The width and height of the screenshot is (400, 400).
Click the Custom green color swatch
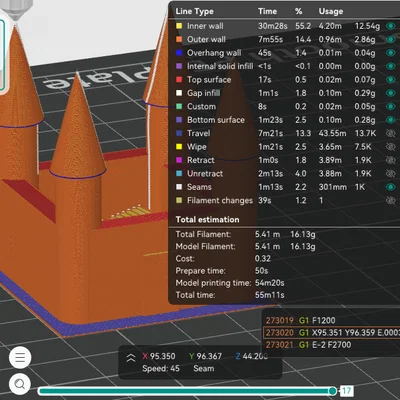tap(179, 106)
